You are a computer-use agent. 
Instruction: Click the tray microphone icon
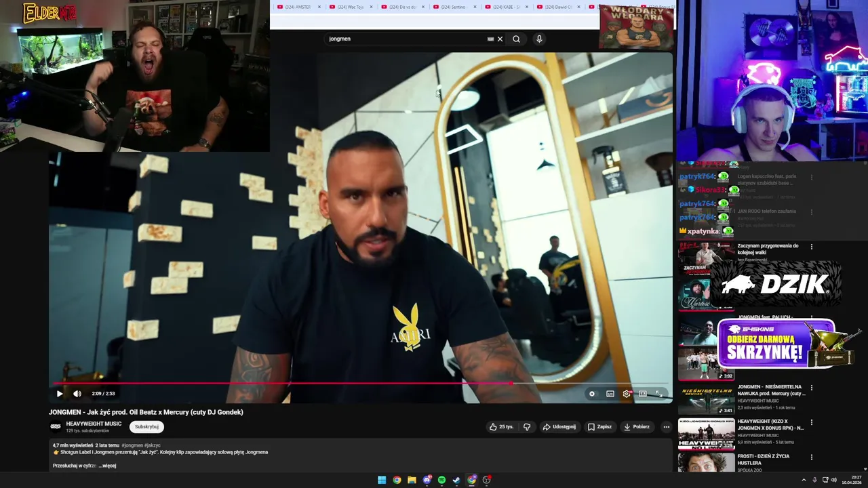[x=814, y=480]
